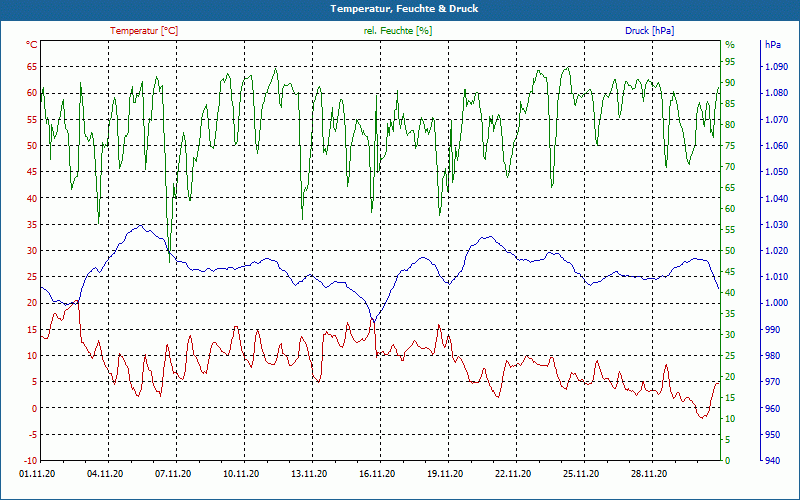Click the 970 pressure axis value
Screen dimensions: 800x500
(x=772, y=382)
